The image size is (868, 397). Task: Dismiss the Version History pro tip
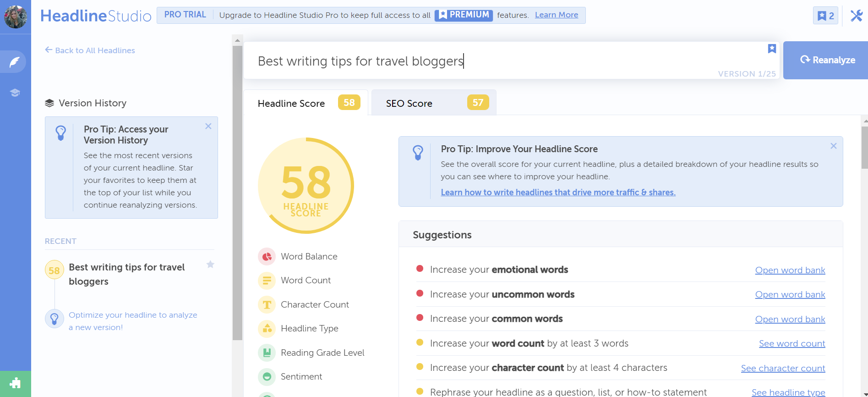pos(208,126)
